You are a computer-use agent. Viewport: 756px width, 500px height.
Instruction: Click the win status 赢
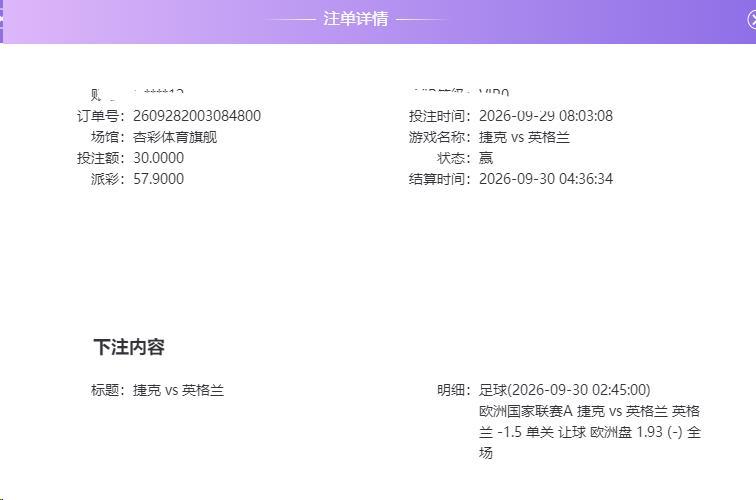point(486,158)
